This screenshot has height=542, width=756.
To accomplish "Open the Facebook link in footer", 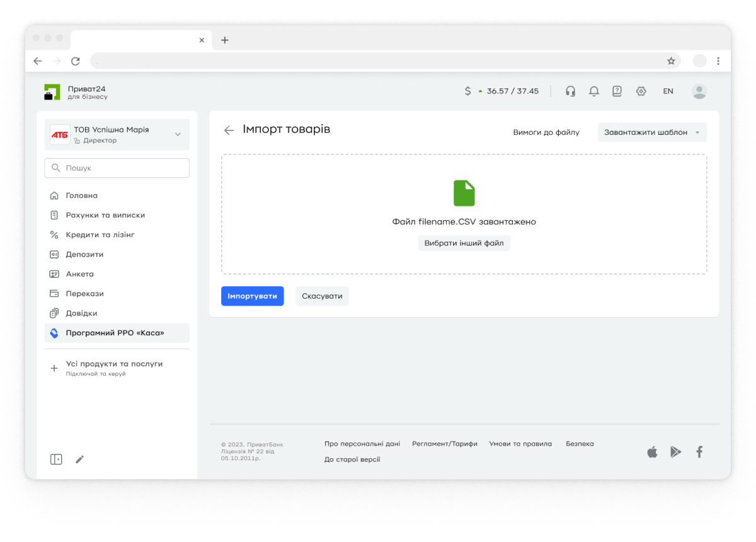I will [x=699, y=452].
